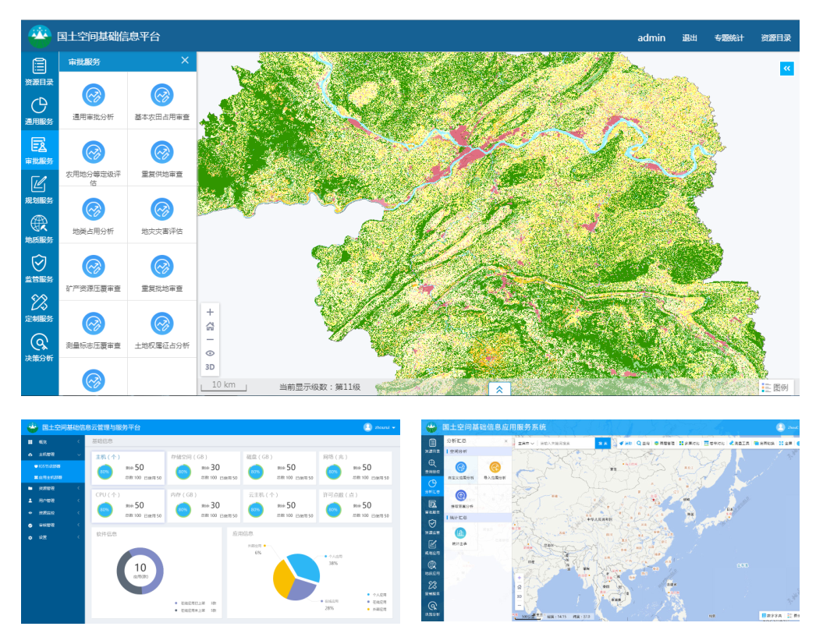823x644 pixels.
Task: Open 专题统计 in the top menu
Action: click(729, 37)
